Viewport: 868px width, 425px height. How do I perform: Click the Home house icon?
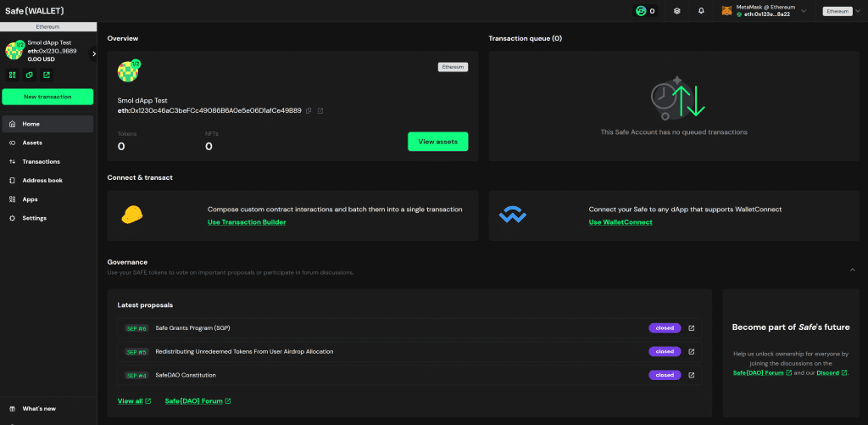12,124
